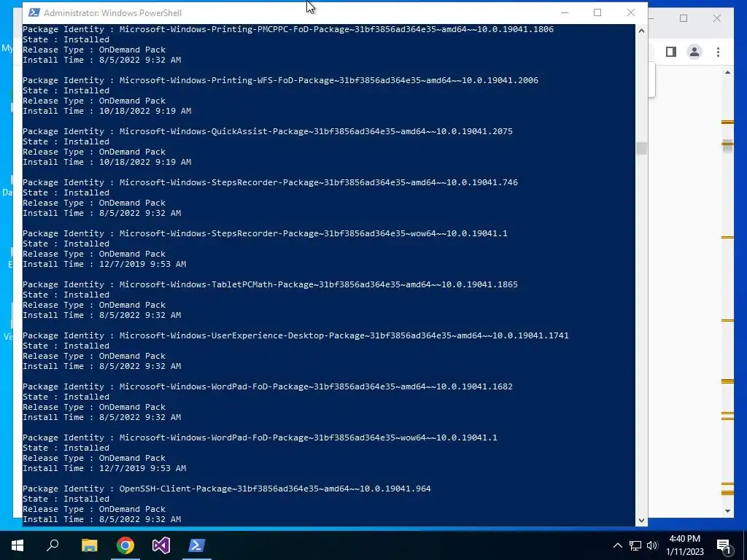This screenshot has width=747, height=560.
Task: Click the Printing-PMCPPC-FoD package identity line
Action: pyautogui.click(x=287, y=29)
